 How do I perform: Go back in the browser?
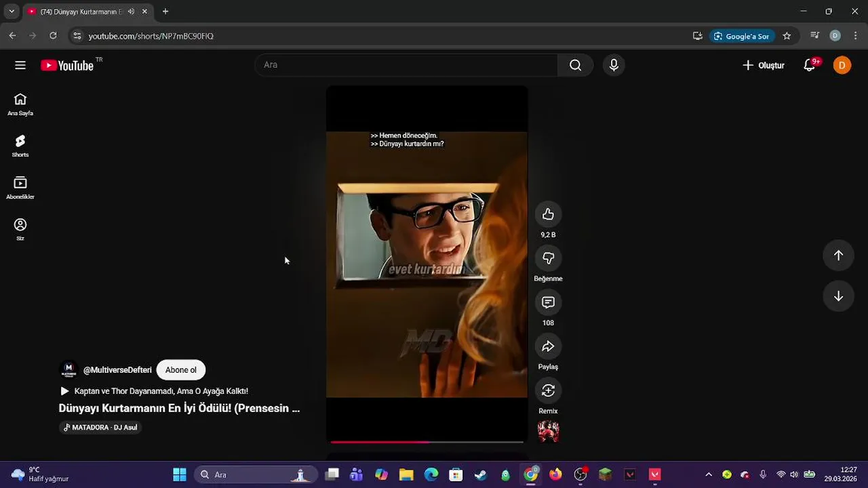[12, 36]
